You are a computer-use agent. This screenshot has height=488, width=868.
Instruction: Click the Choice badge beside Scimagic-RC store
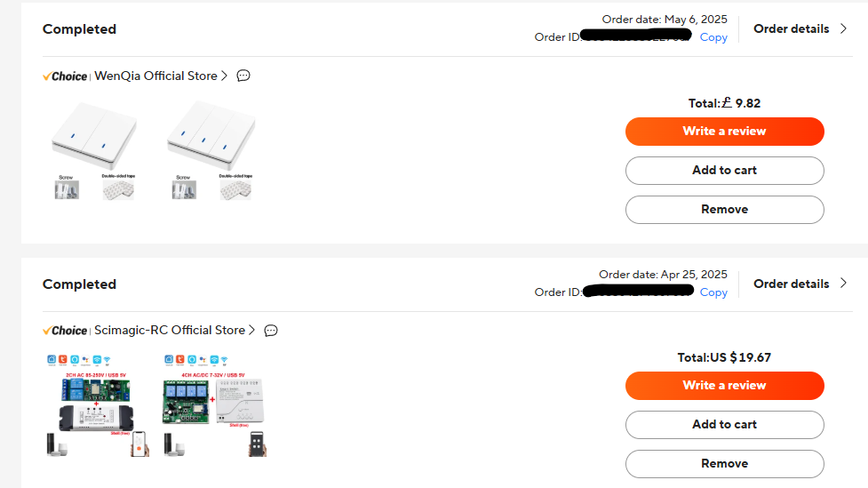pos(65,331)
